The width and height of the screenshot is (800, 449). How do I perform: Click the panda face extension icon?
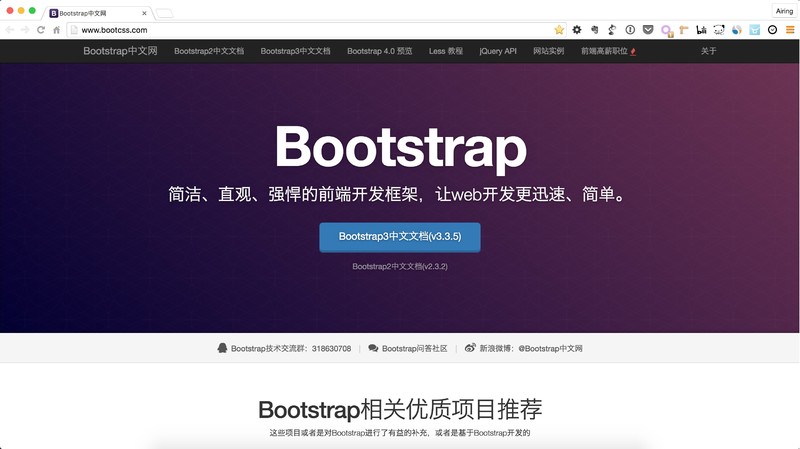[x=719, y=30]
